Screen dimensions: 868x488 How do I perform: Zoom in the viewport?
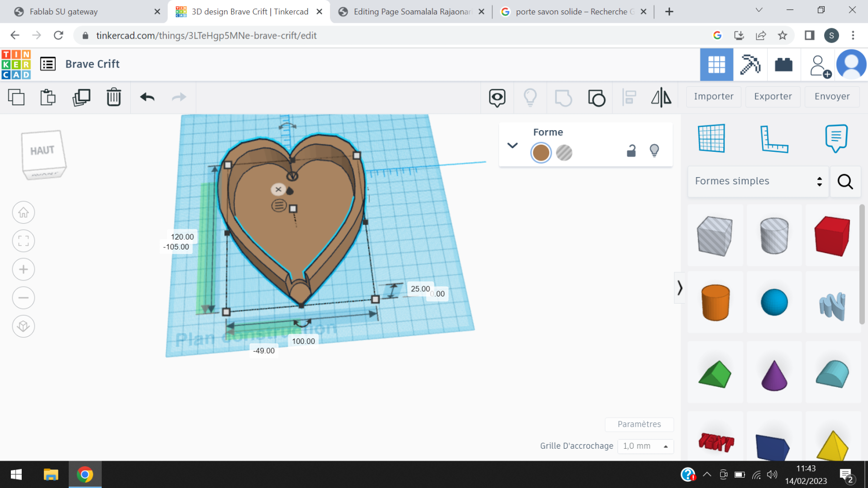coord(23,269)
